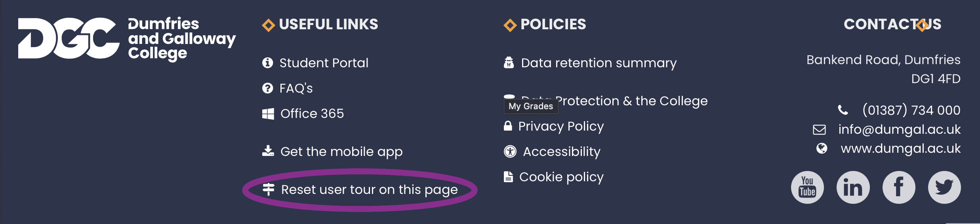This screenshot has height=224, width=980.
Task: Open the YouTube social icon
Action: [x=807, y=187]
